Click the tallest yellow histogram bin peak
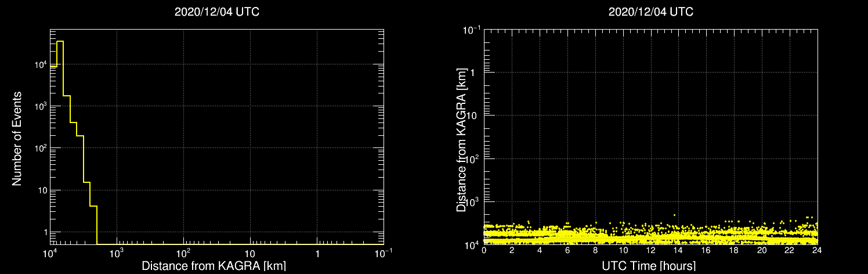This screenshot has width=868, height=274. 60,41
